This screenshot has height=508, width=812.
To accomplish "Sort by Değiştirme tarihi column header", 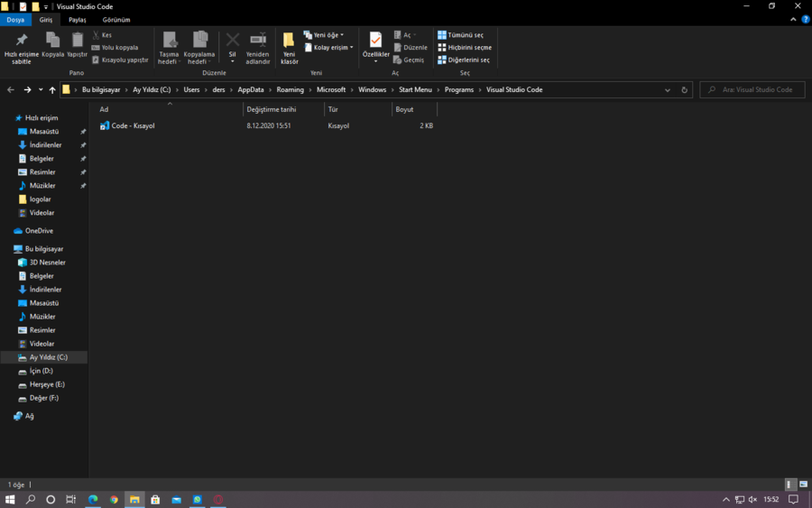I will pyautogui.click(x=284, y=109).
